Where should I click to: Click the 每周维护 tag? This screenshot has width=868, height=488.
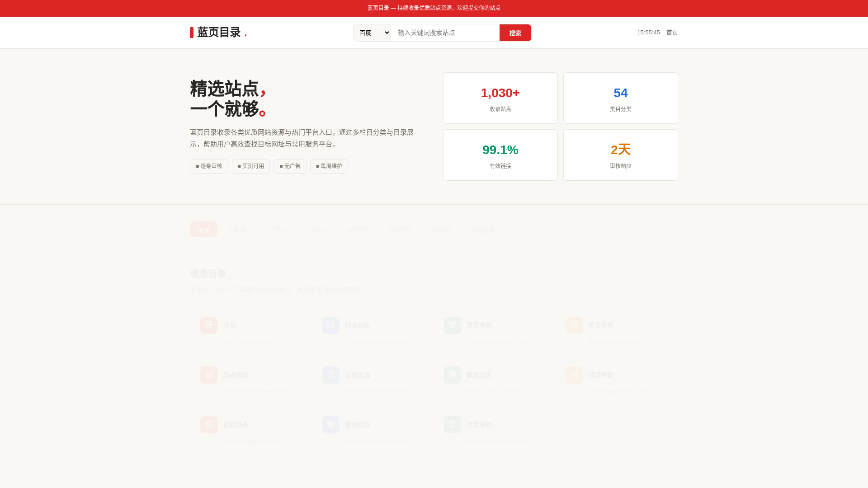tap(329, 166)
